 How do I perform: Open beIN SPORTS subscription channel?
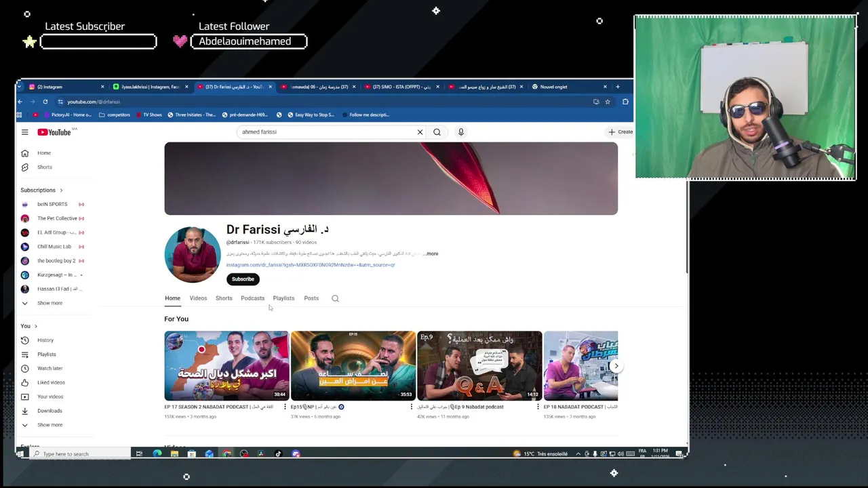click(52, 204)
